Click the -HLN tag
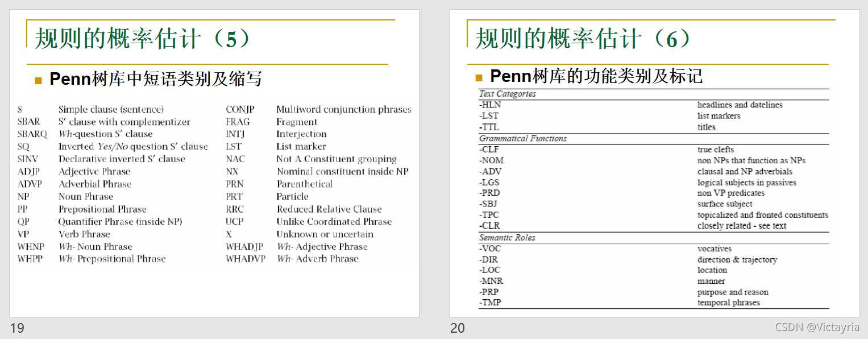Image resolution: width=868 pixels, height=339 pixels. tap(489, 105)
